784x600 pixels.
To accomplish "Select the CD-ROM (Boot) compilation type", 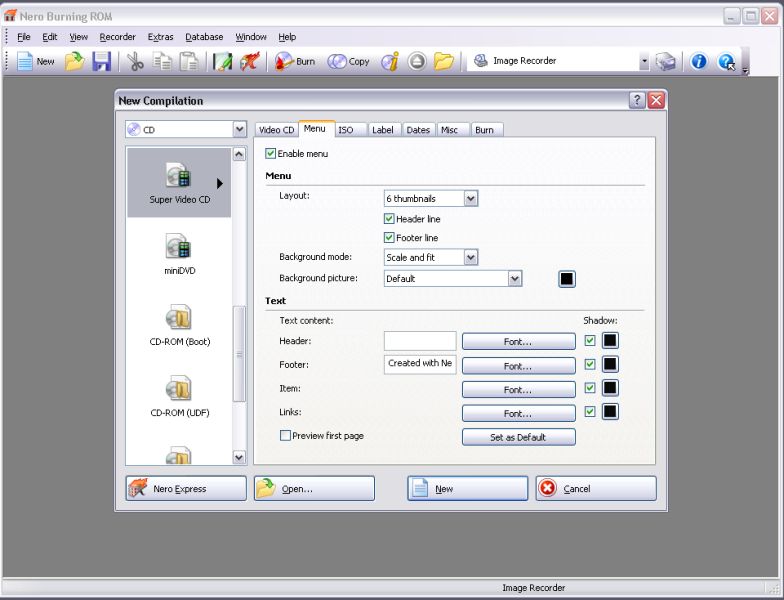I will click(x=180, y=325).
